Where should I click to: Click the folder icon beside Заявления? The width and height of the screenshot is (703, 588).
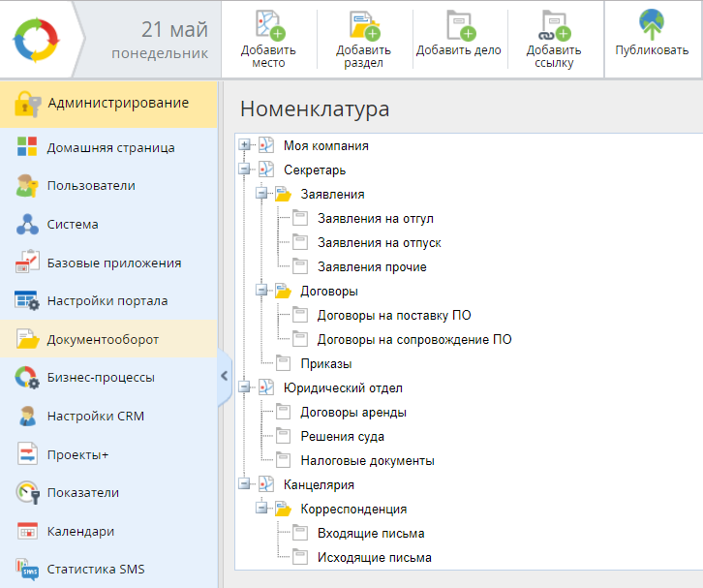(283, 194)
